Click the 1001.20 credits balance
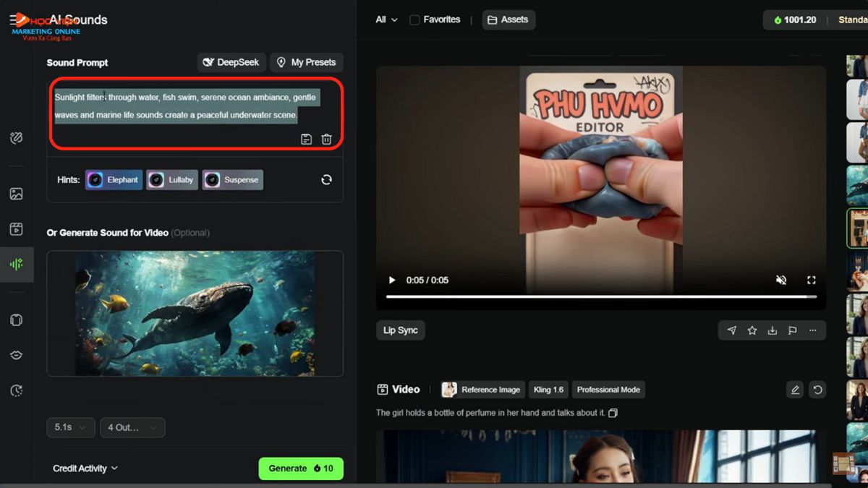Viewport: 868px width, 488px height. point(795,20)
